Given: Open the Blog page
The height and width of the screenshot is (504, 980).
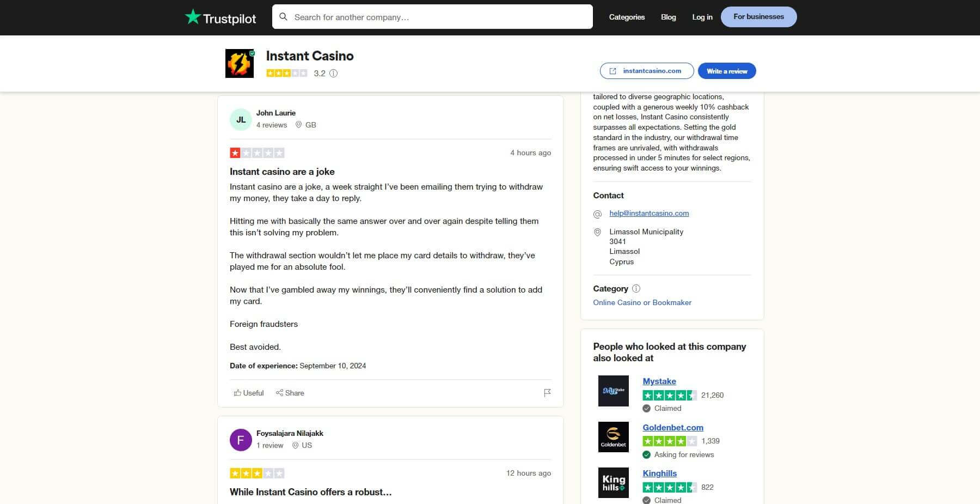Looking at the screenshot, I should point(668,17).
